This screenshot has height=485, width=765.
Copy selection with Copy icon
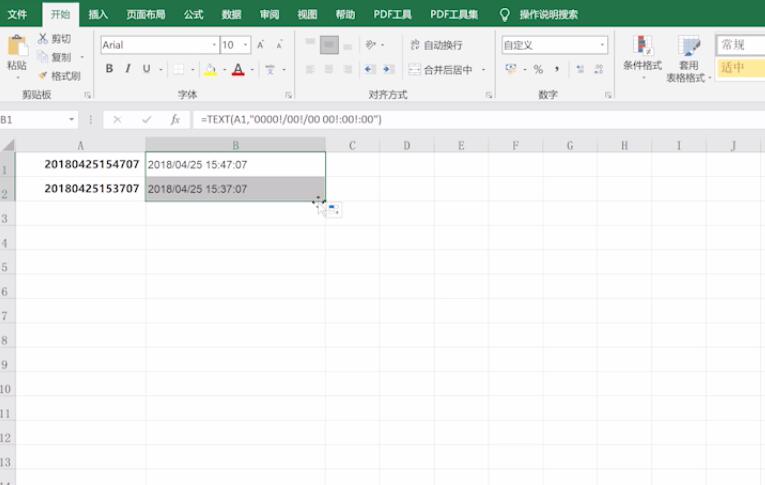click(43, 57)
